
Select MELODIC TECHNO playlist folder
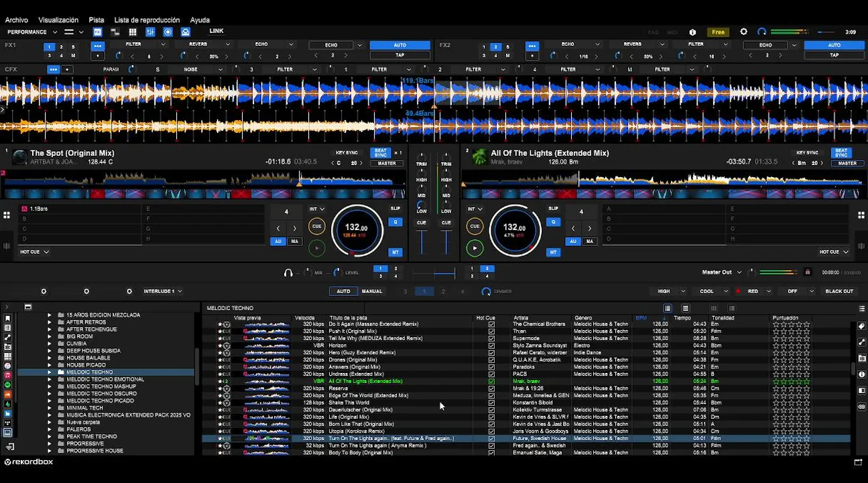[x=90, y=372]
